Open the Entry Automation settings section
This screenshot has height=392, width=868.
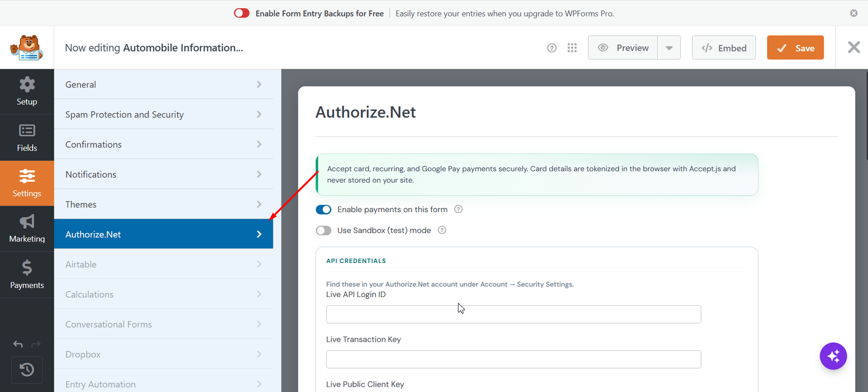pos(163,381)
